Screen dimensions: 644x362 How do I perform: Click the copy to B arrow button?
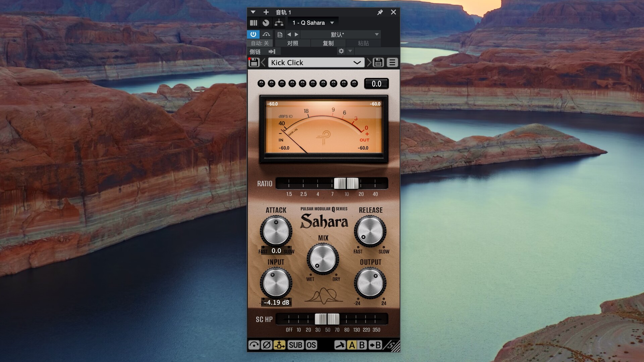[375, 345]
